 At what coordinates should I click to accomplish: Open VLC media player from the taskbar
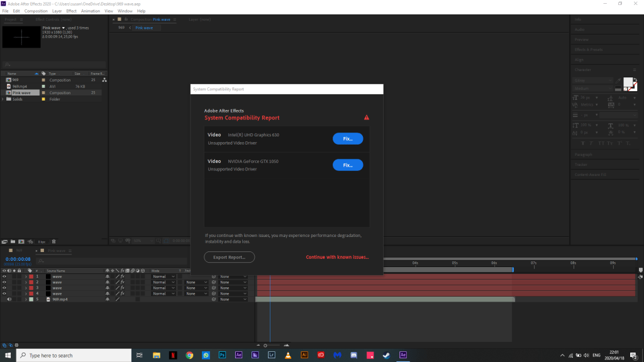click(x=287, y=355)
